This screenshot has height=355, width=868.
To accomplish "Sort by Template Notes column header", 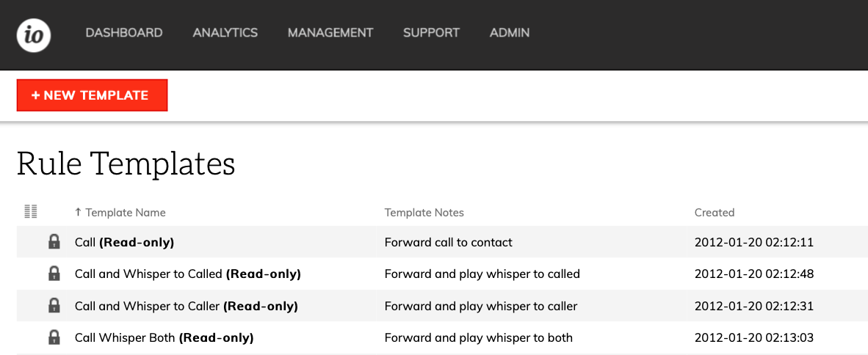I will 424,213.
